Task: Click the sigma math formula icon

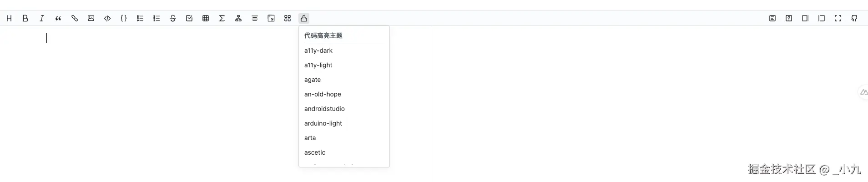Action: (x=222, y=18)
